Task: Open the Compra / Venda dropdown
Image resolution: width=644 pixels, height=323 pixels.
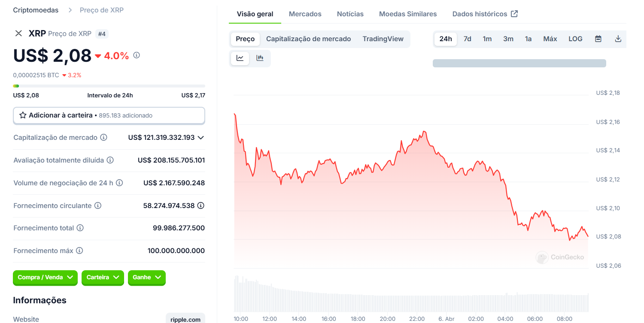Action: click(x=46, y=278)
